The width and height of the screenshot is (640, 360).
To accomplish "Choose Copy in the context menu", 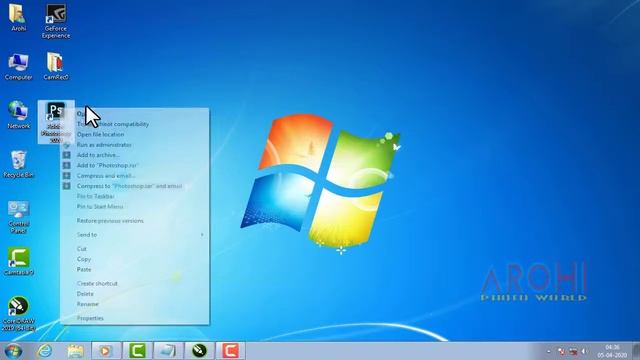I will (x=135, y=259).
